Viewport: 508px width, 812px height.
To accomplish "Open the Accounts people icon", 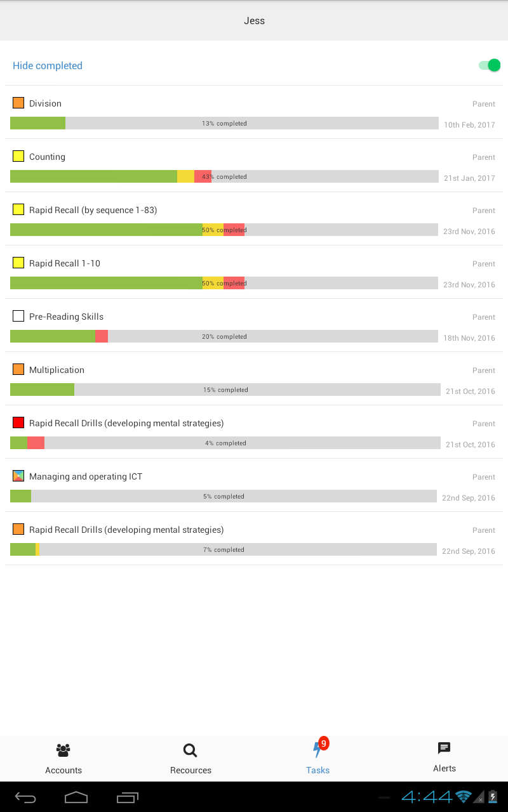I will pos(63,750).
